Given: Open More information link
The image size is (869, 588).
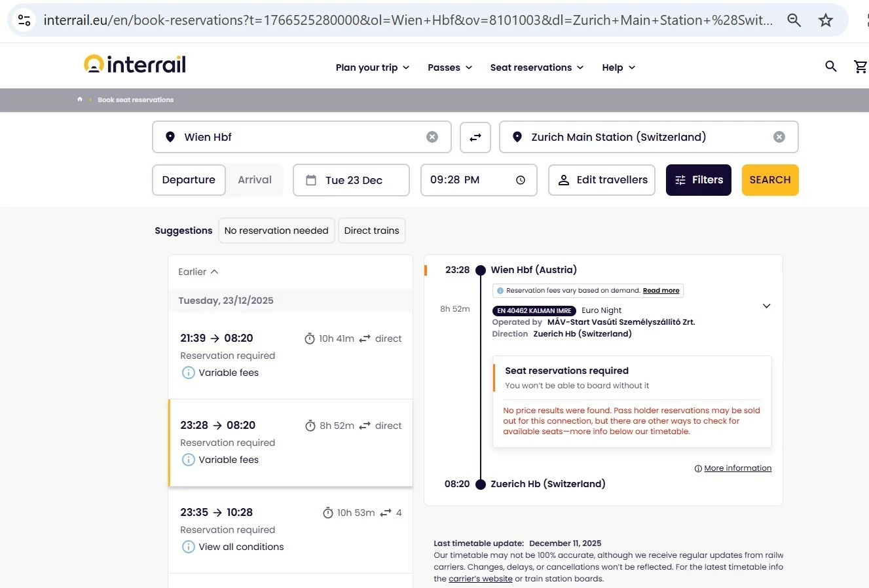Looking at the screenshot, I should [738, 468].
